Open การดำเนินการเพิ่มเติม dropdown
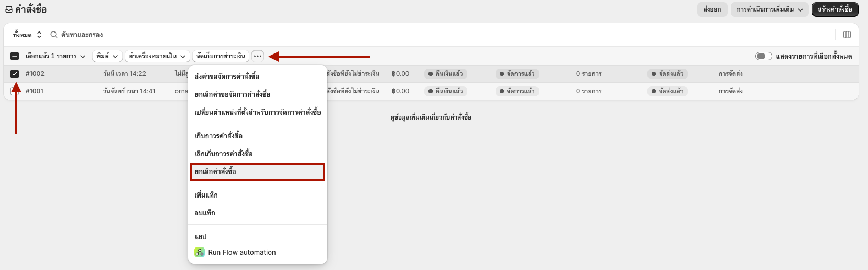 (770, 9)
